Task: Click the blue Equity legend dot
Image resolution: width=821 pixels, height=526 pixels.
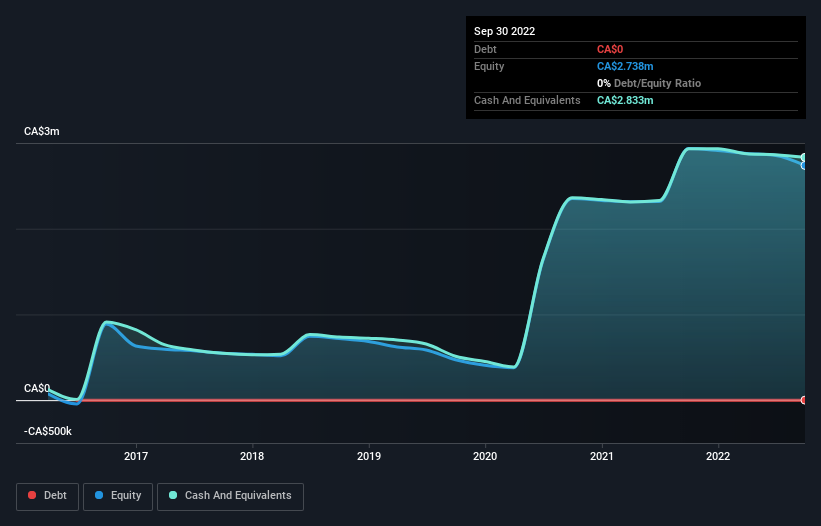Action: click(99, 495)
